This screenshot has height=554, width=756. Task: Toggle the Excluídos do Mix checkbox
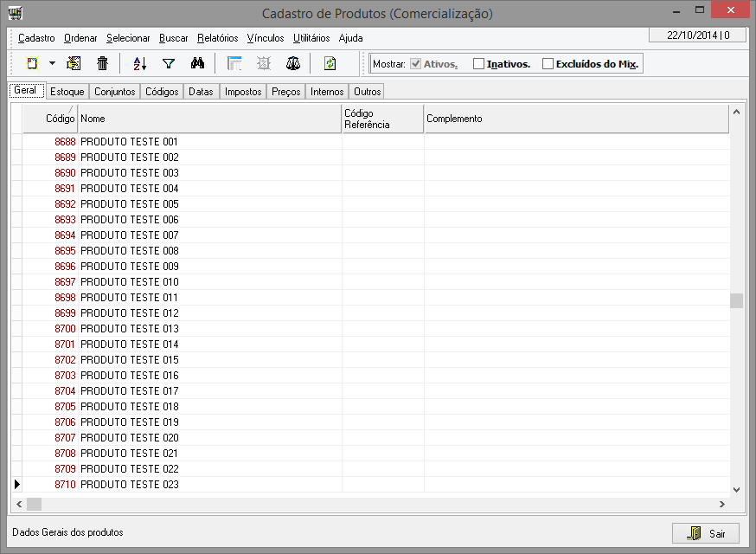pos(548,64)
